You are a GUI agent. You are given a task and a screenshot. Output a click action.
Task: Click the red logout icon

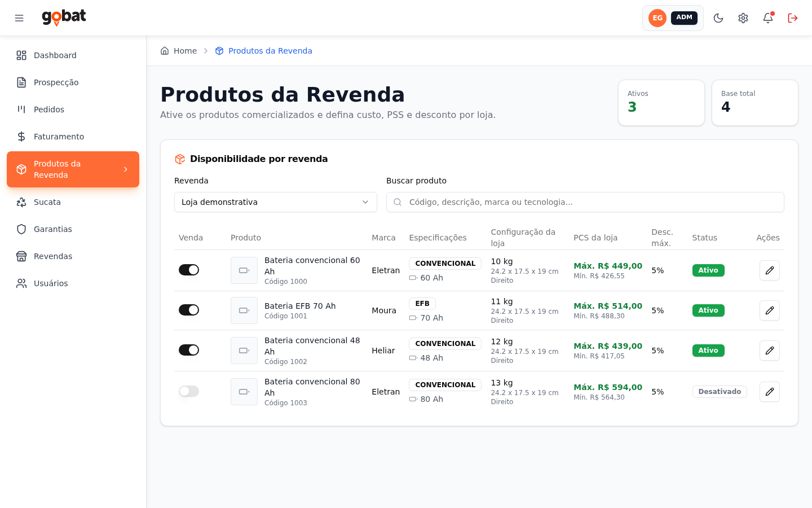(793, 18)
